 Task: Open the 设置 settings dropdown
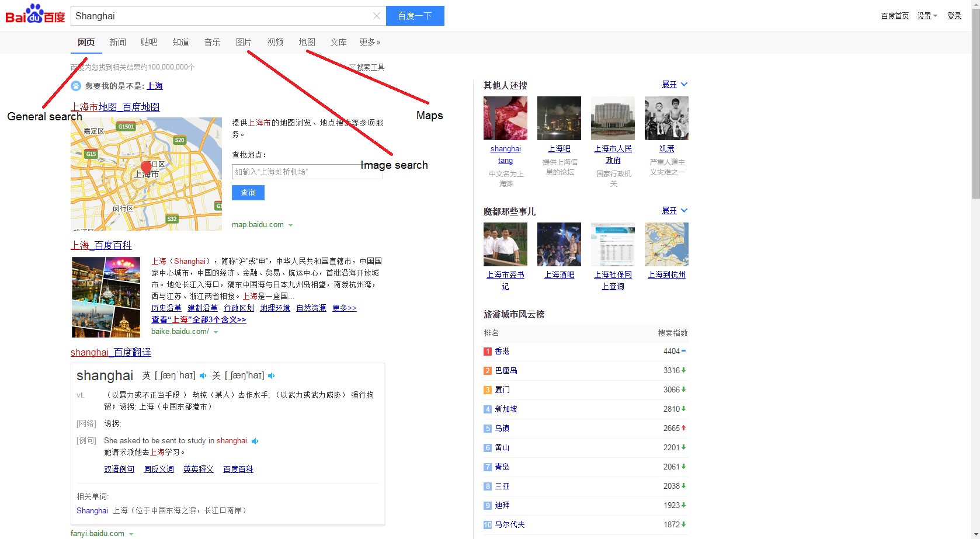(x=927, y=16)
